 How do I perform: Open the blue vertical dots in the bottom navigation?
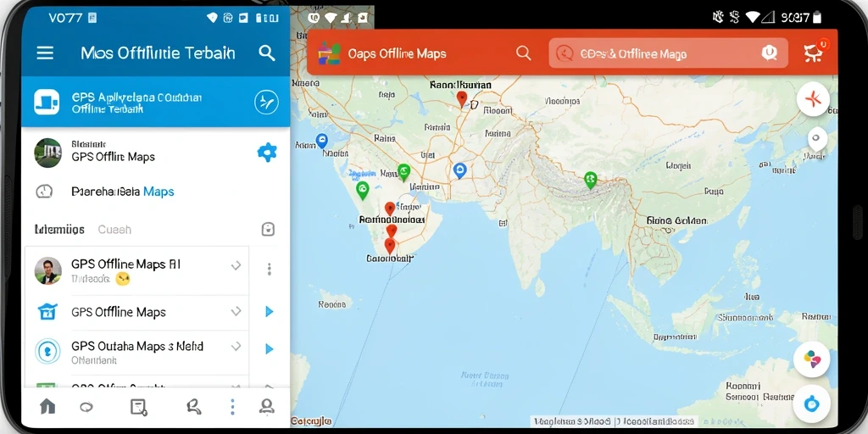[232, 407]
